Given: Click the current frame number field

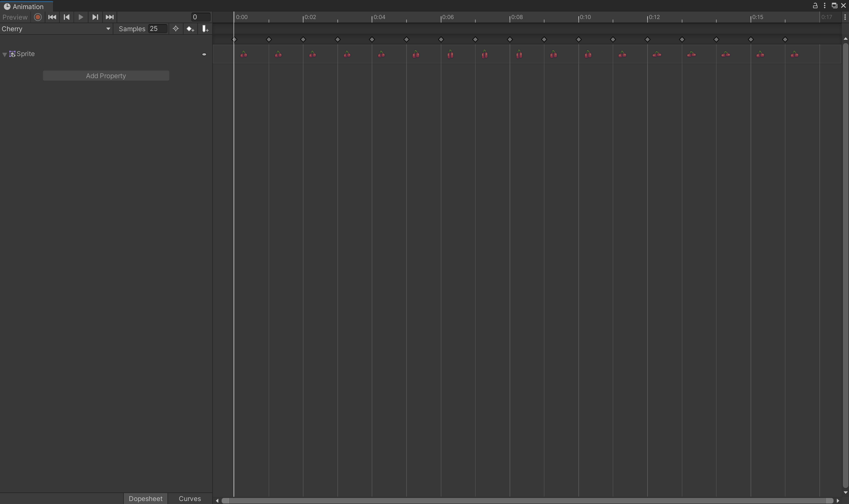Looking at the screenshot, I should [200, 17].
